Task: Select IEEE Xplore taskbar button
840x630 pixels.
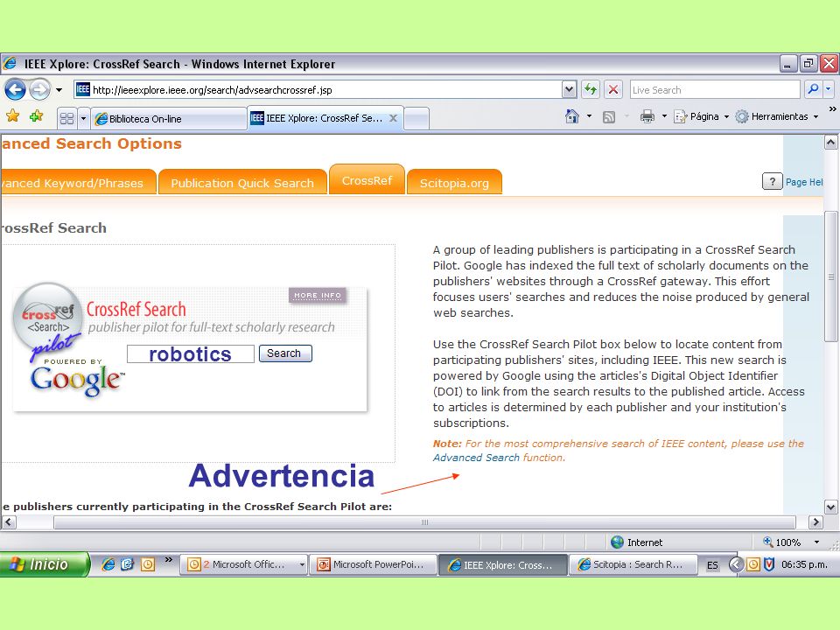Action: (502, 564)
